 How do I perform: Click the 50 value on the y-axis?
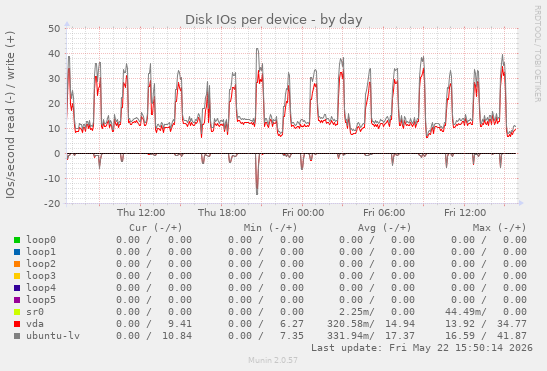54,29
